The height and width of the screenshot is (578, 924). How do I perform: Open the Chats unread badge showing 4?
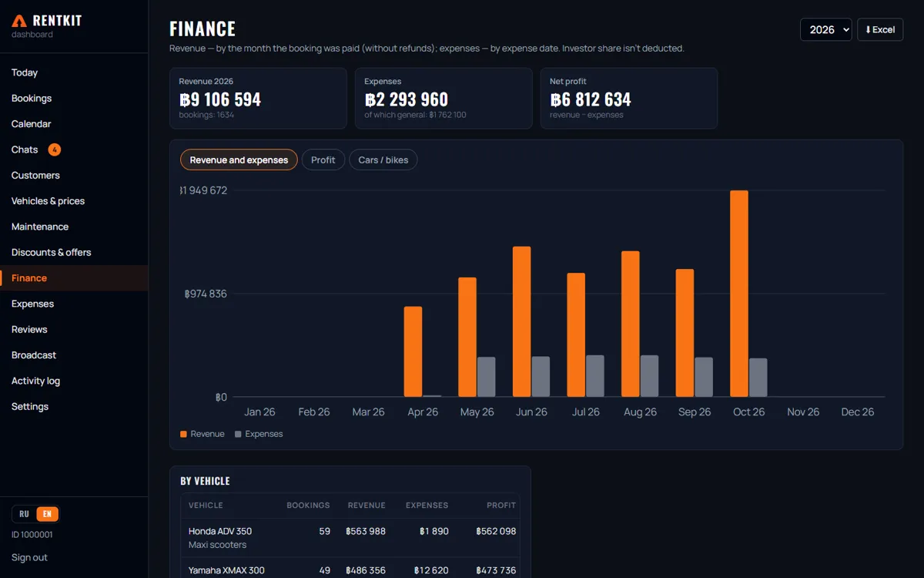pos(54,150)
